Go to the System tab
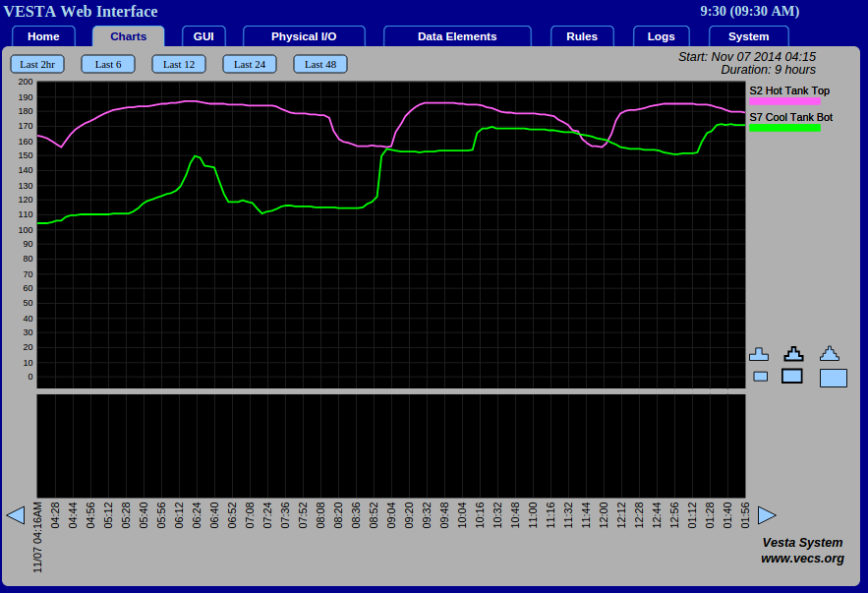This screenshot has height=593, width=868. (x=748, y=36)
